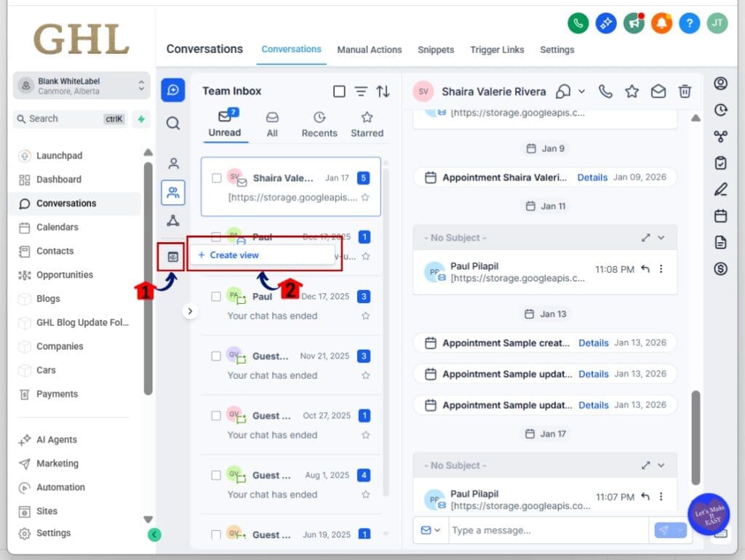This screenshot has height=560, width=745.
Task: Open the inbox filter lines icon
Action: [361, 92]
